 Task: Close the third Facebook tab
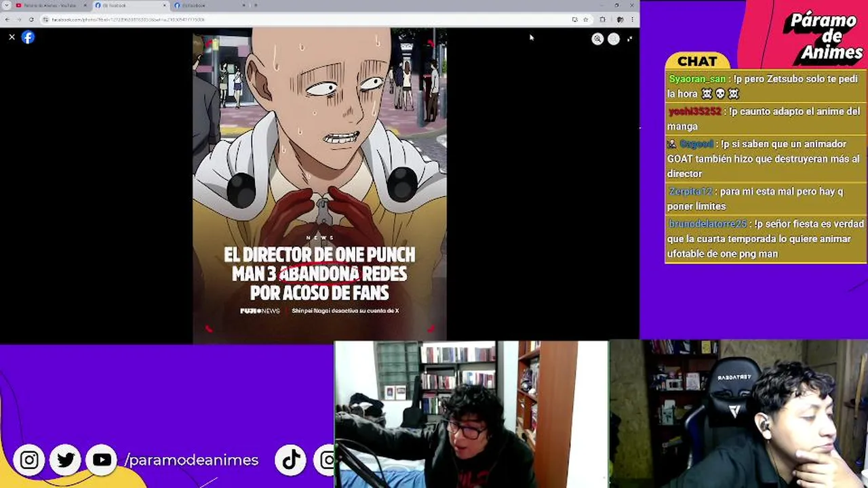243,5
